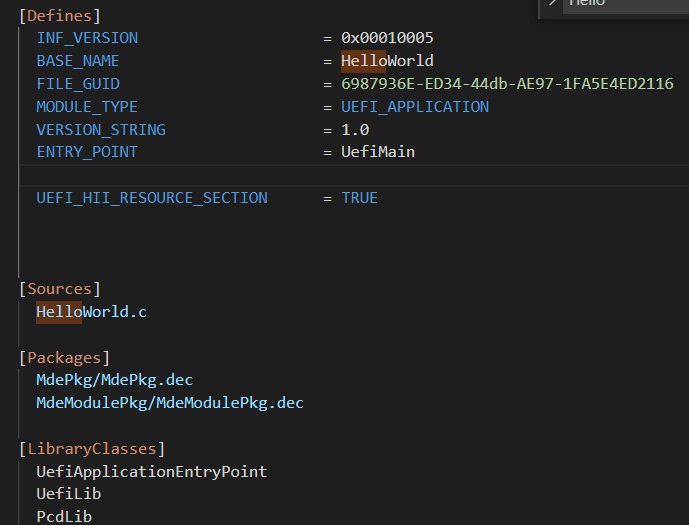This screenshot has height=525, width=689.
Task: Click the UEFI_HII_RESOURCE_SECTION key
Action: [x=152, y=198]
